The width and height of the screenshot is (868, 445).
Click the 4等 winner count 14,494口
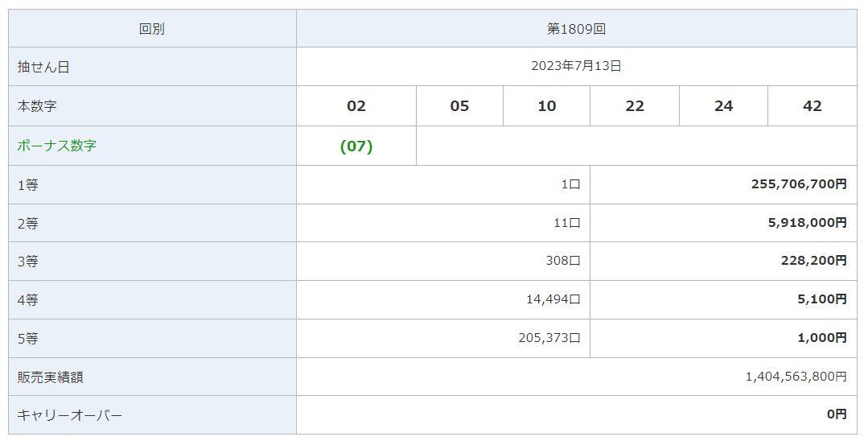pos(553,299)
